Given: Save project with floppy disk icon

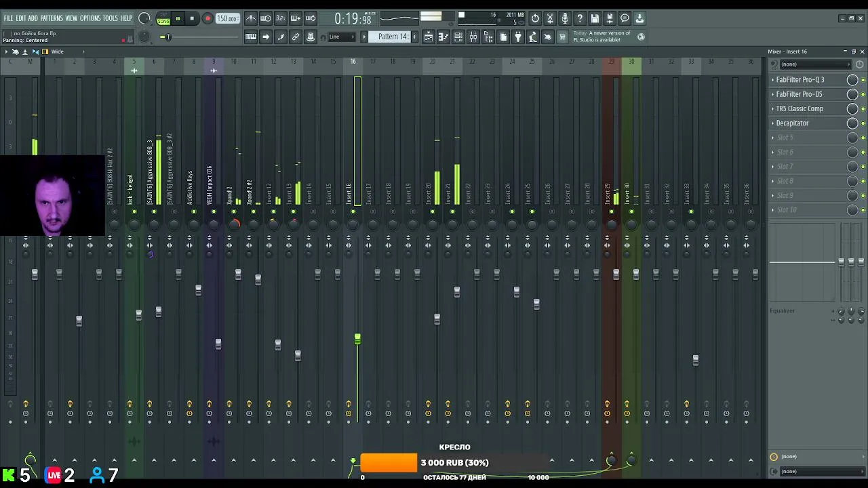Looking at the screenshot, I should pyautogui.click(x=595, y=18).
